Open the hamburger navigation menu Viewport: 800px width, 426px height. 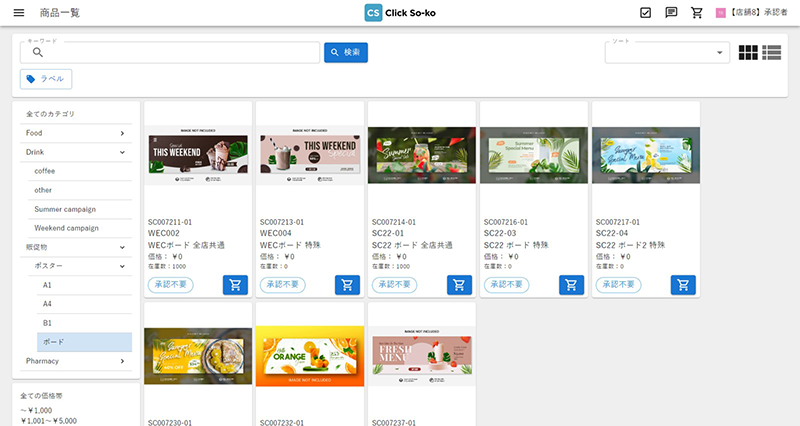(x=19, y=13)
